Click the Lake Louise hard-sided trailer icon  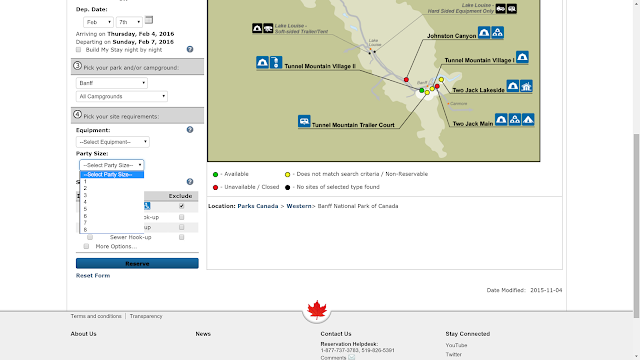coord(512,9)
